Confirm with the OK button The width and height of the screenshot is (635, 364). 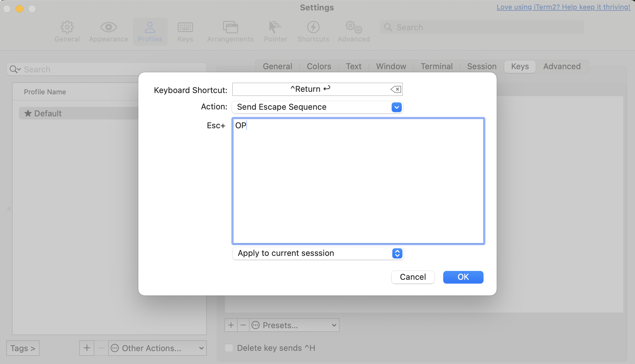coord(463,277)
